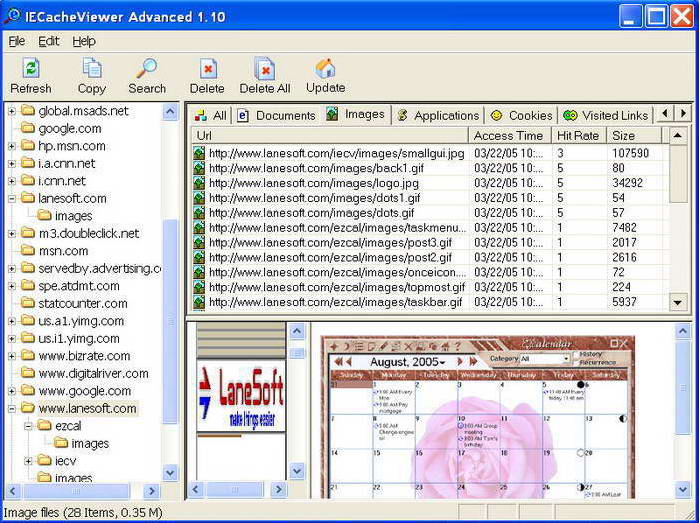The image size is (700, 523).
Task: Switch to the Documents tab
Action: coord(276,116)
